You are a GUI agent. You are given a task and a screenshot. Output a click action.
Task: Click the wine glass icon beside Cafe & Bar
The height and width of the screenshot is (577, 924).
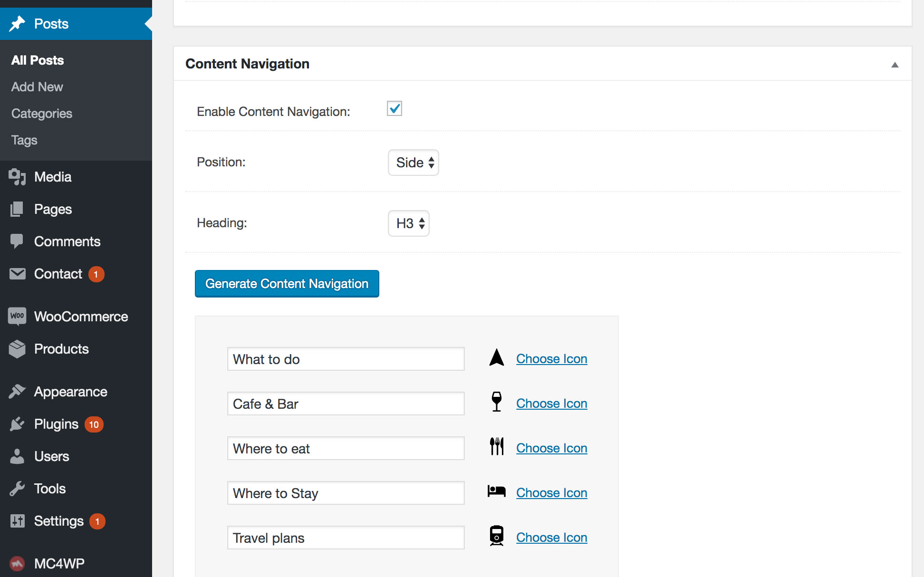(496, 402)
